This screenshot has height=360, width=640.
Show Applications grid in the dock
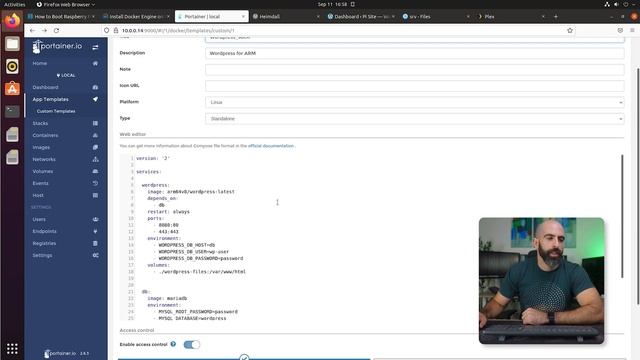point(12,349)
